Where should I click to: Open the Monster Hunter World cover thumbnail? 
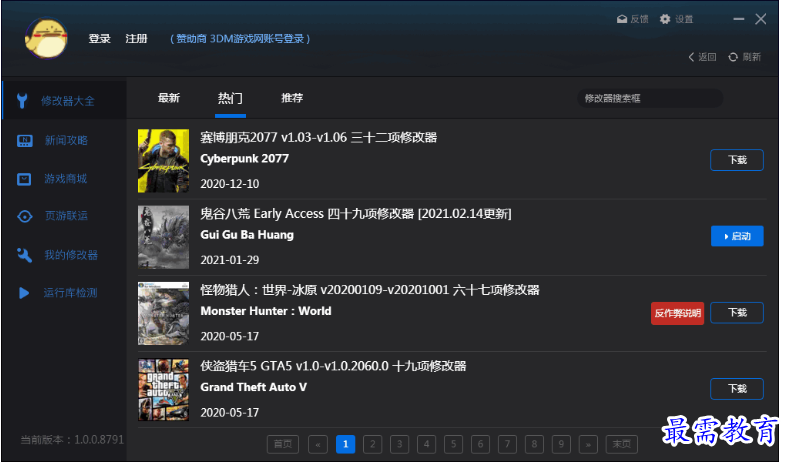[163, 313]
